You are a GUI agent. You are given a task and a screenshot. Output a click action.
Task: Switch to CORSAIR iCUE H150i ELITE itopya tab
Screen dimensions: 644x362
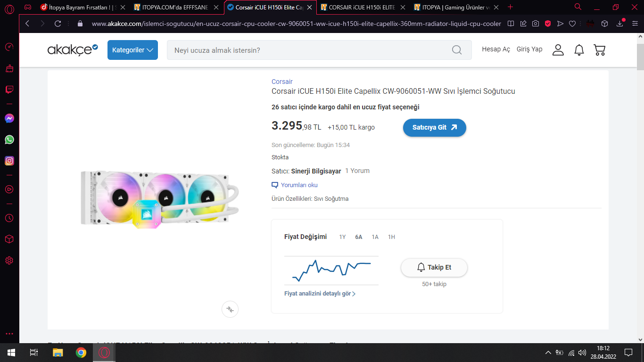point(363,7)
